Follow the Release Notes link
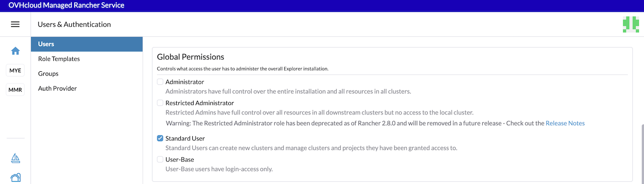 [x=565, y=123]
